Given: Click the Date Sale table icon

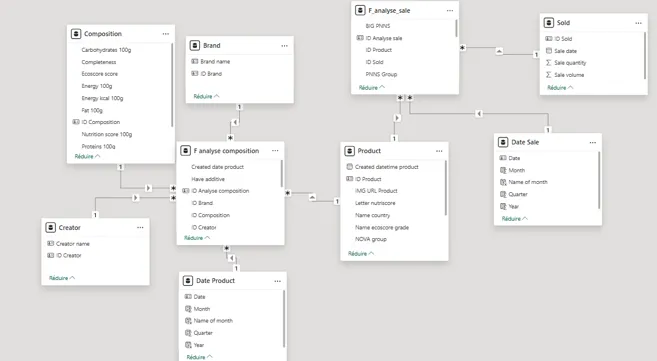Looking at the screenshot, I should [x=503, y=142].
